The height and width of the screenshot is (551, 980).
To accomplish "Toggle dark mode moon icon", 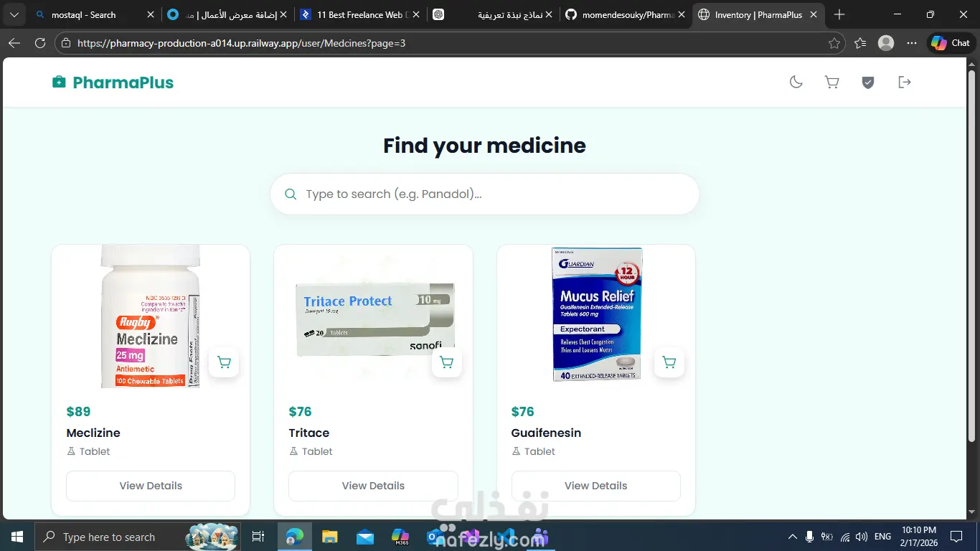I will 796,82.
